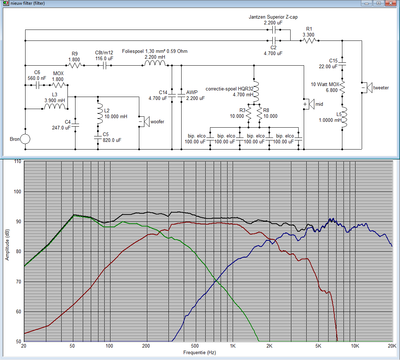This screenshot has height=360, width=400.
Task: Click the Frequentie (Hz) axis title
Action: point(200,352)
